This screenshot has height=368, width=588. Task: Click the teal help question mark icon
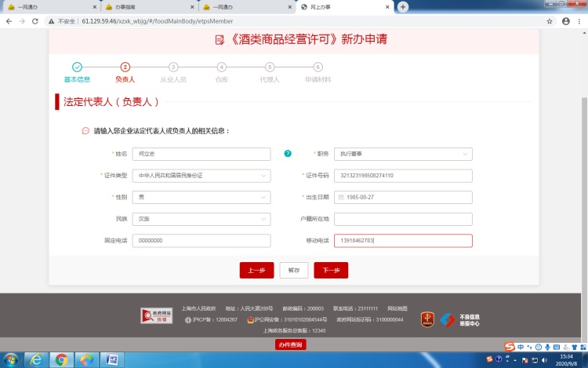tap(288, 154)
